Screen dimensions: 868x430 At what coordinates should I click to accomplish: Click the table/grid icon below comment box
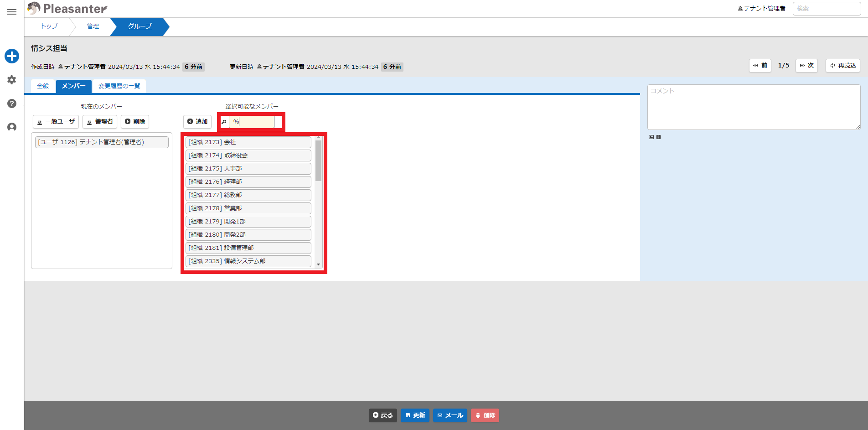point(658,137)
